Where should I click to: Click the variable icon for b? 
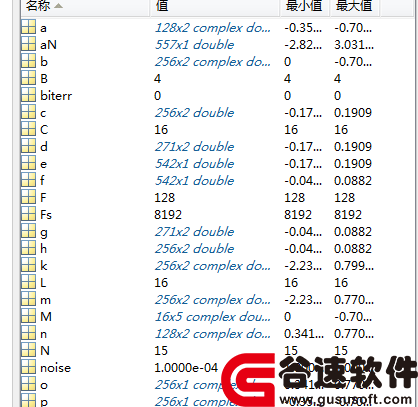click(28, 61)
